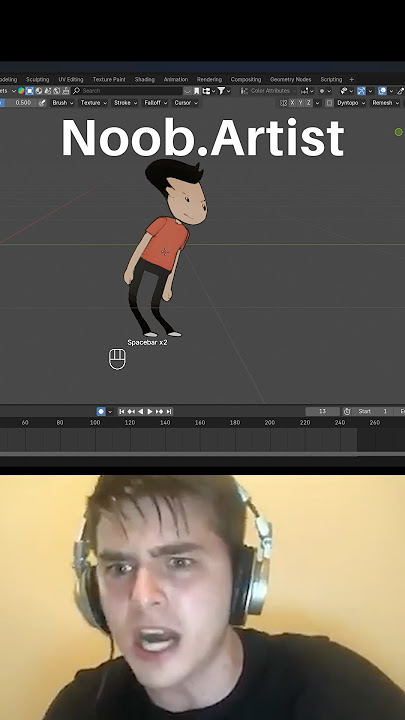Select the highlighted blue square mode icon
This screenshot has width=405, height=720.
click(x=29, y=91)
